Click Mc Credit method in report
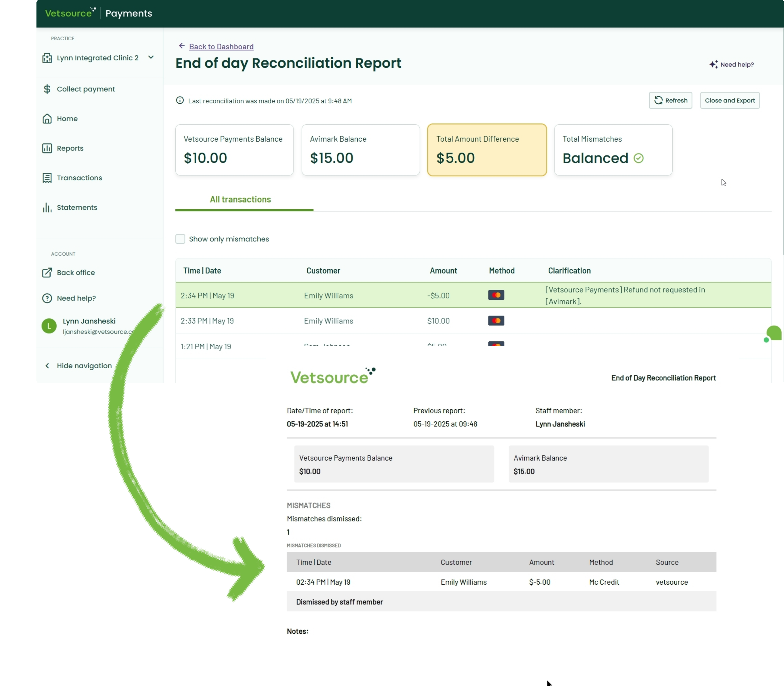Image resolution: width=784 pixels, height=686 pixels. tap(604, 582)
